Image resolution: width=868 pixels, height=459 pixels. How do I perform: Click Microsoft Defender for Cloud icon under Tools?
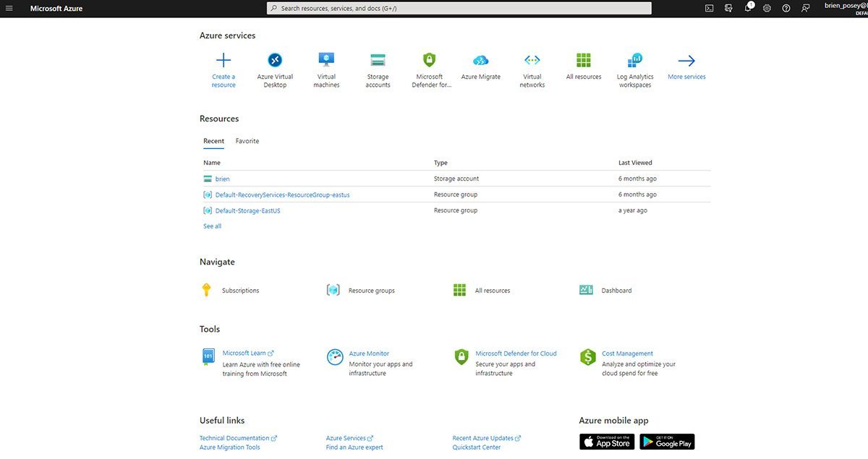tap(461, 356)
